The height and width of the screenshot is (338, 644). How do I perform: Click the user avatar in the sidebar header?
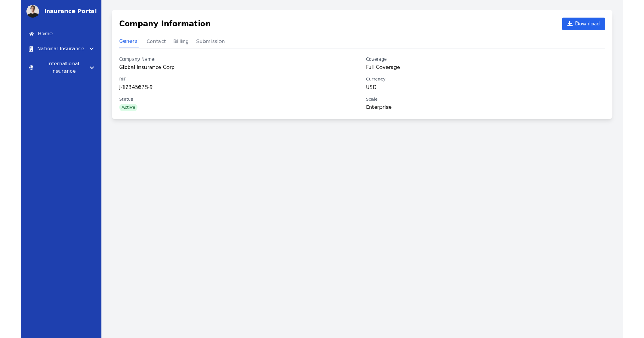33,11
